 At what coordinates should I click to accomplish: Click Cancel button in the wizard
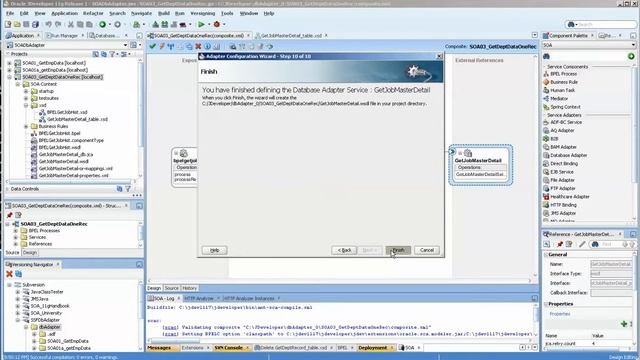(427, 250)
